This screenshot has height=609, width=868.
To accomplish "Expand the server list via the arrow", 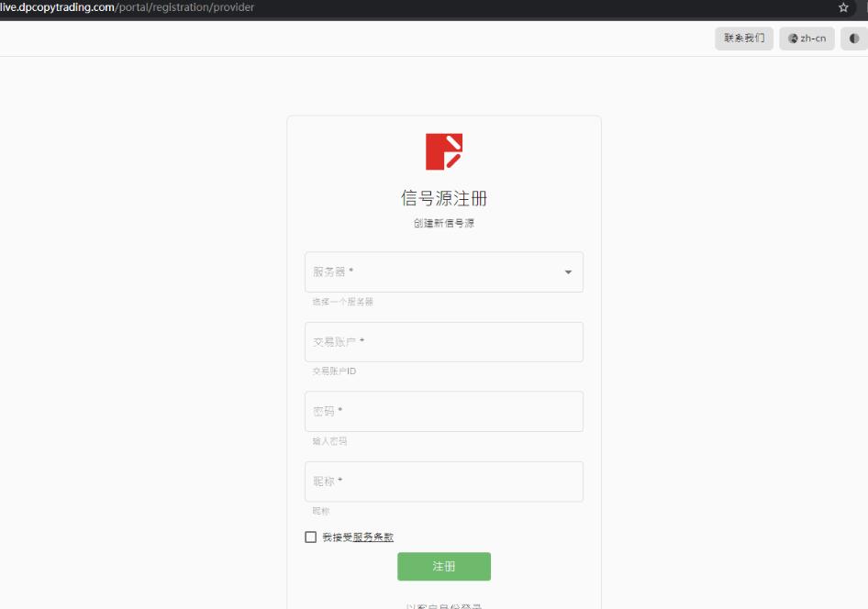I will click(568, 272).
